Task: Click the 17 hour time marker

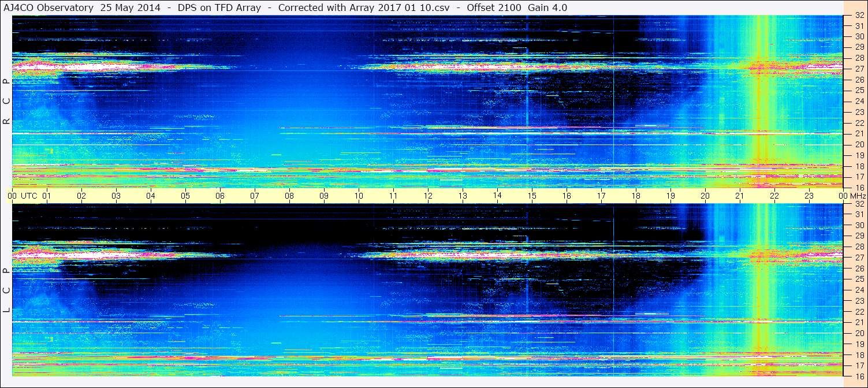Action: [602, 196]
